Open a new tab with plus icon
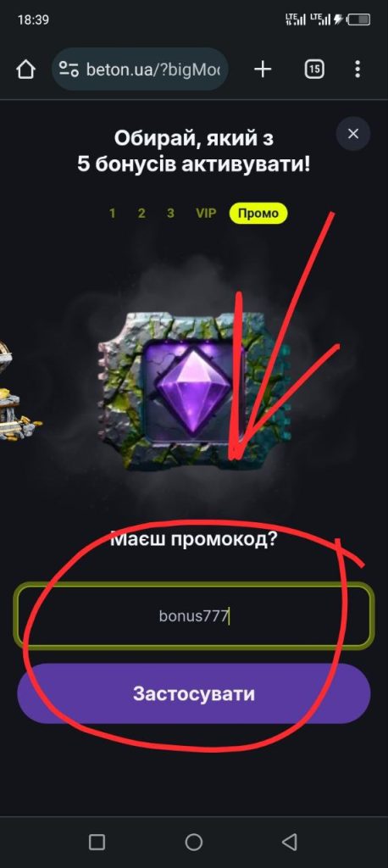 tap(263, 70)
